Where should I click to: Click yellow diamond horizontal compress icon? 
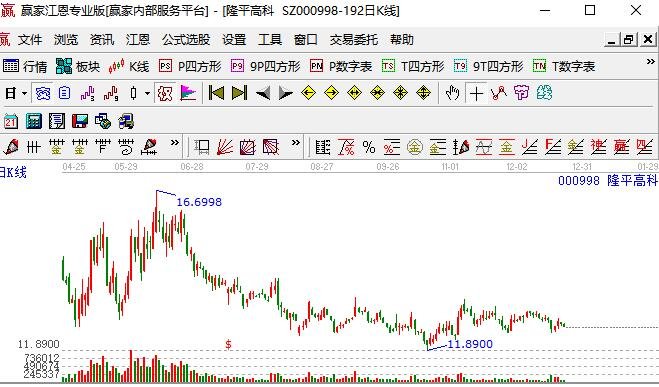tap(377, 93)
